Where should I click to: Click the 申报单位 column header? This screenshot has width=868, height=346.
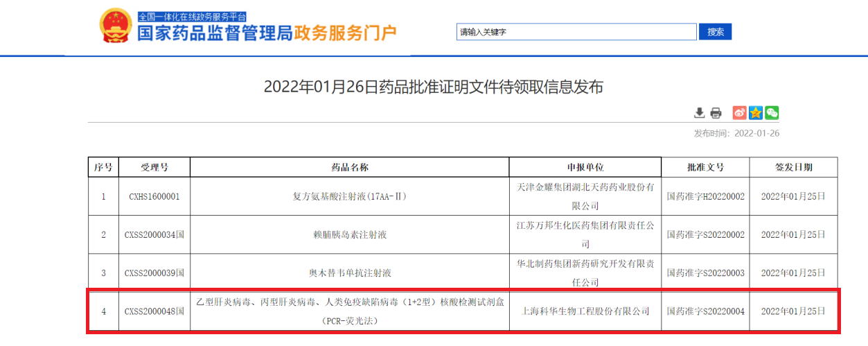pos(585,167)
